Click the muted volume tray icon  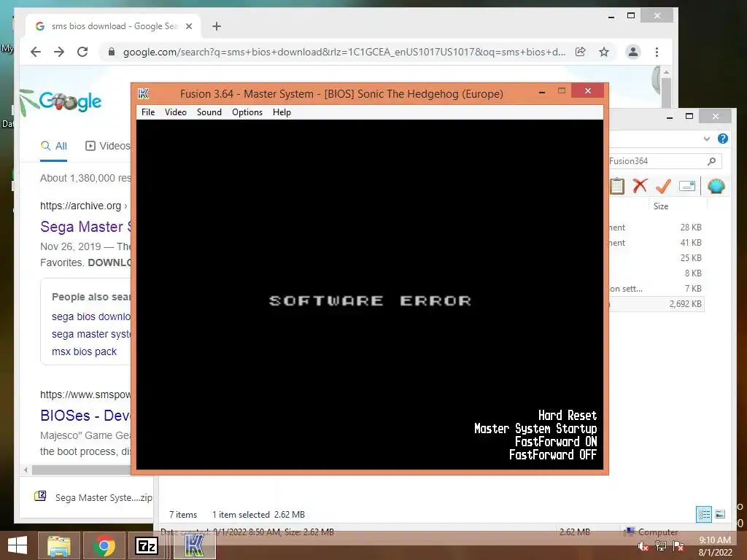[x=643, y=546]
